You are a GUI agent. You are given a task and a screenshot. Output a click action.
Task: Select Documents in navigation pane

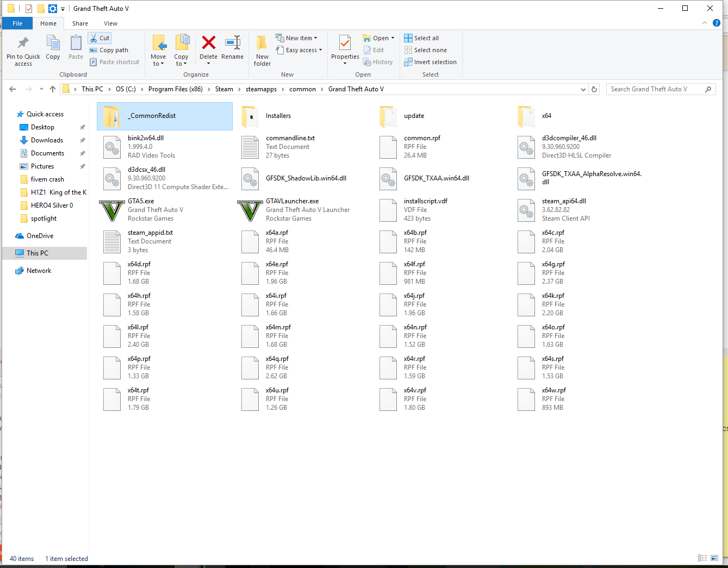pyautogui.click(x=47, y=153)
